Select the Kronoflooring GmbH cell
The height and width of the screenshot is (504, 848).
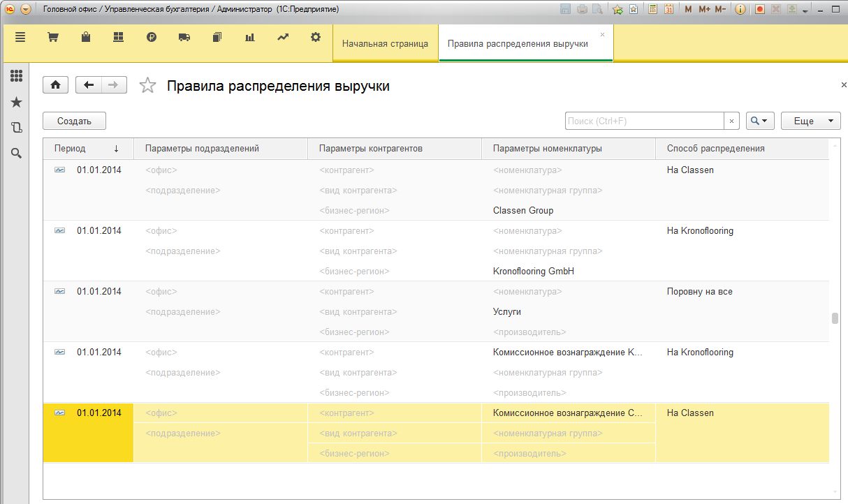point(569,271)
